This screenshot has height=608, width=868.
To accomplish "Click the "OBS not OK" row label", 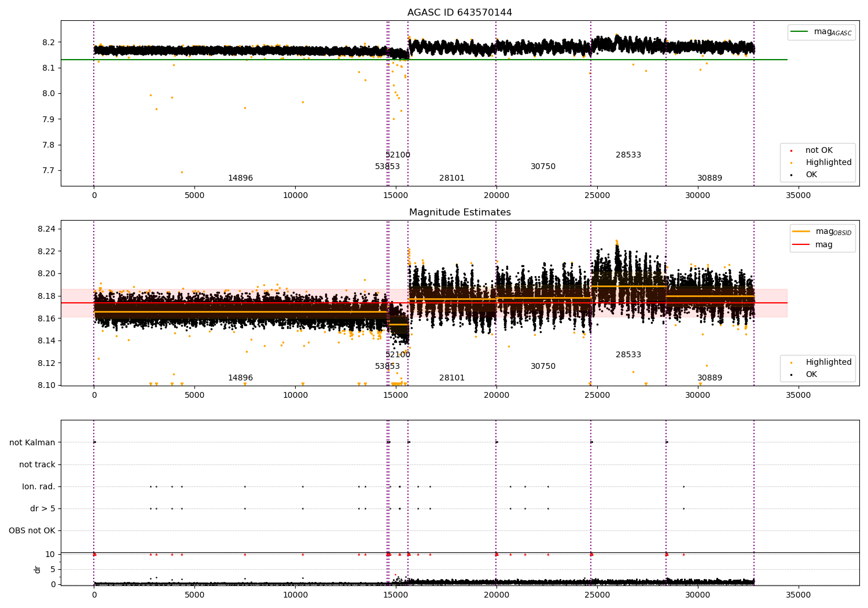I will pos(32,530).
